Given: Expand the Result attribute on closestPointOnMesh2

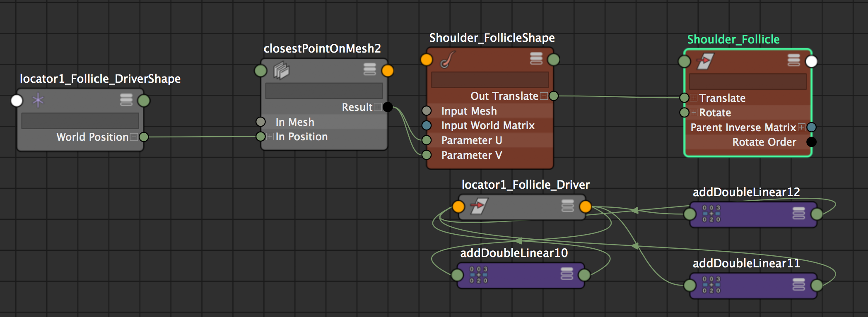Looking at the screenshot, I should pos(378,107).
